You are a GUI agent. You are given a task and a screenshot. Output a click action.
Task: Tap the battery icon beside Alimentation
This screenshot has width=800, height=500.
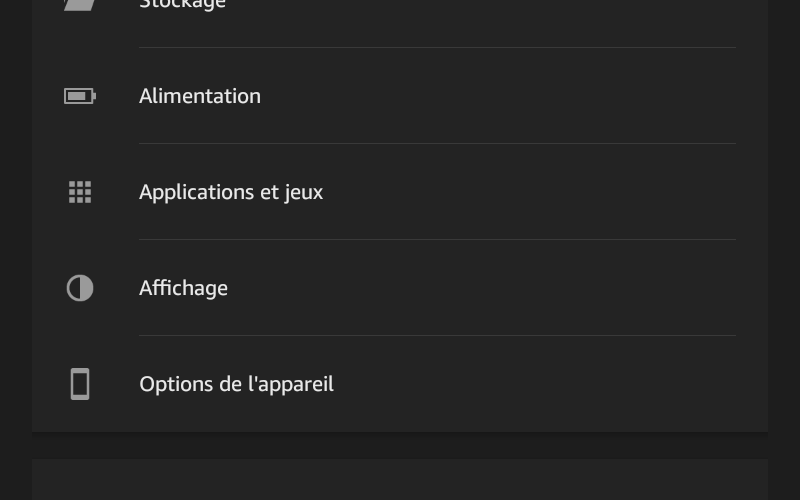[x=80, y=96]
